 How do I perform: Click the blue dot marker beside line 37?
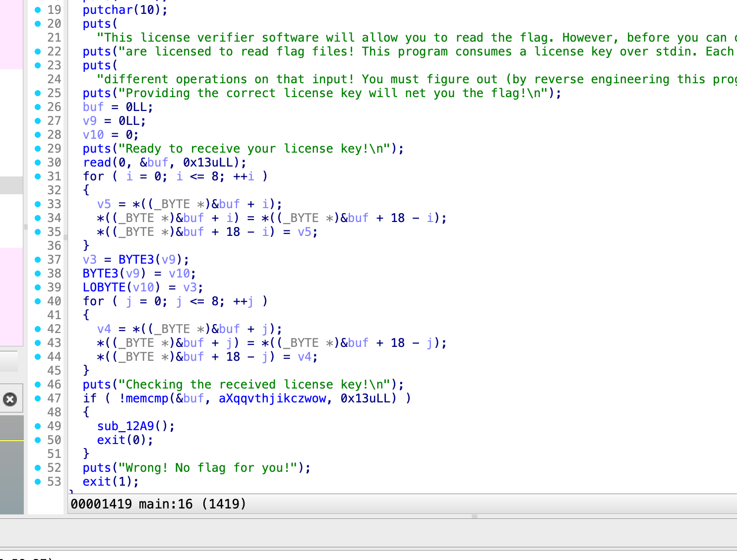[38, 260]
